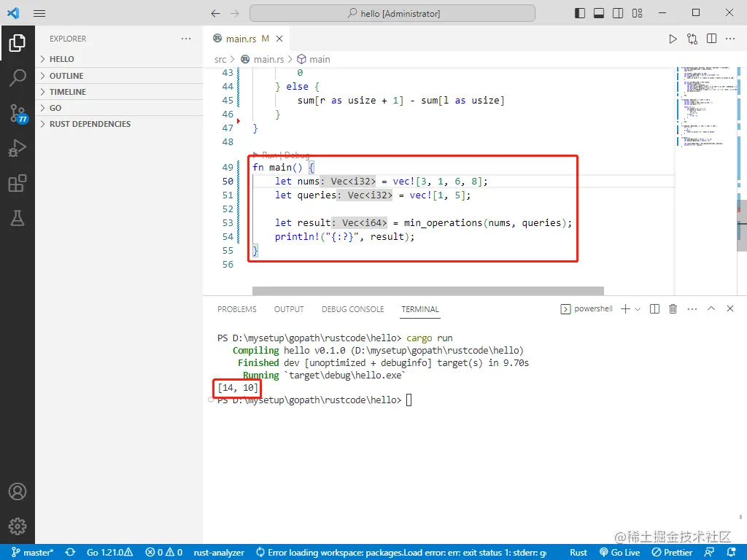This screenshot has height=560, width=747.
Task: Open the hamburger application menu
Action: pyautogui.click(x=39, y=13)
